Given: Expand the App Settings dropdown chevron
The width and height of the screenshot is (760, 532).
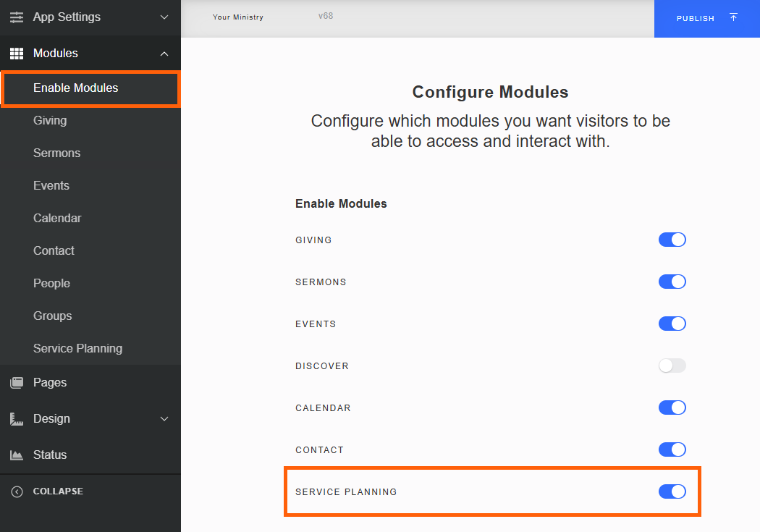Looking at the screenshot, I should tap(164, 17).
